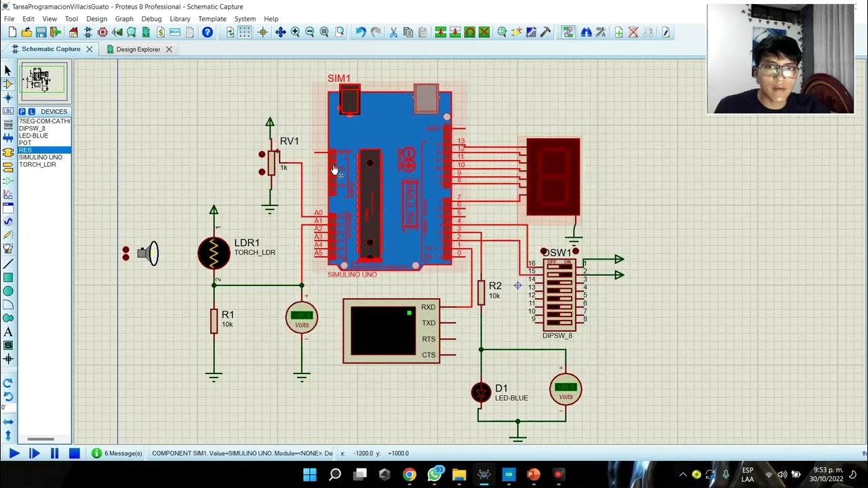Create a new project with New icon
The width and height of the screenshot is (868, 488).
pyautogui.click(x=12, y=32)
